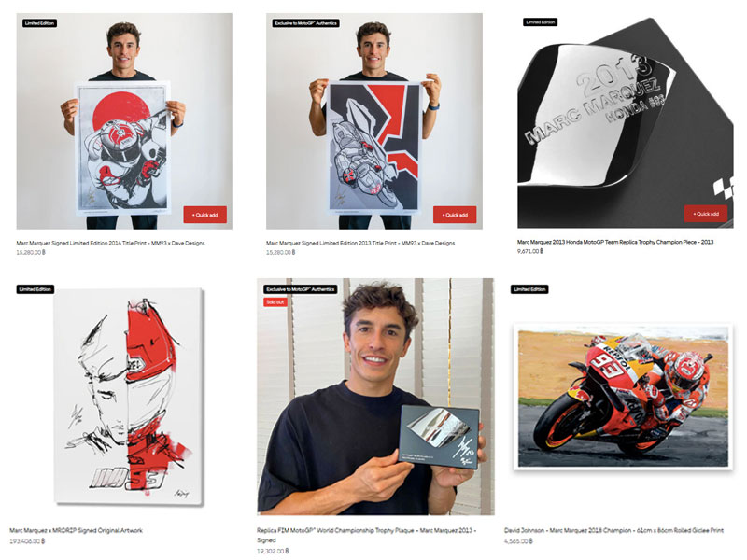Click Limited Edition badge on 2014 print

click(39, 22)
